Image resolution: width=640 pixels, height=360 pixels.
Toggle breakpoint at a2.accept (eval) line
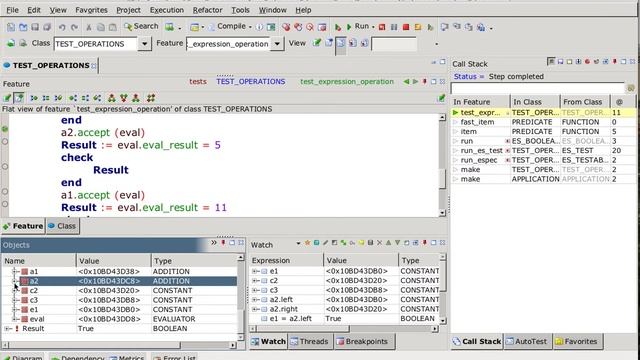[5, 129]
